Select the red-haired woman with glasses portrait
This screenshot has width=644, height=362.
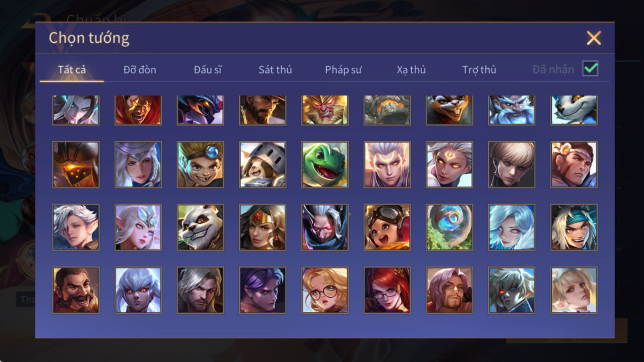click(x=387, y=290)
